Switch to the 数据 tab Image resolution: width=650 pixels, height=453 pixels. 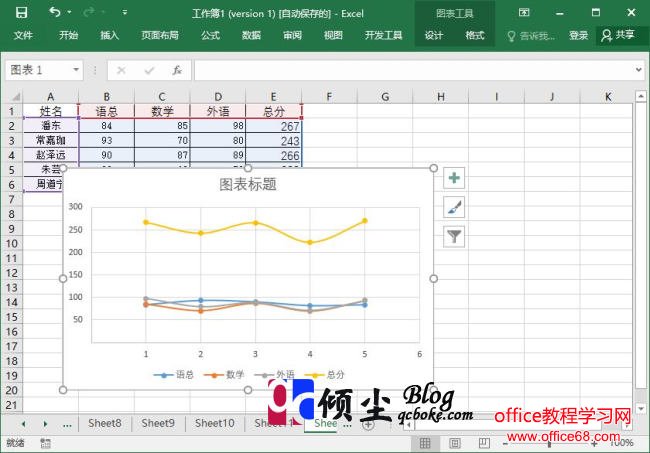tap(251, 35)
